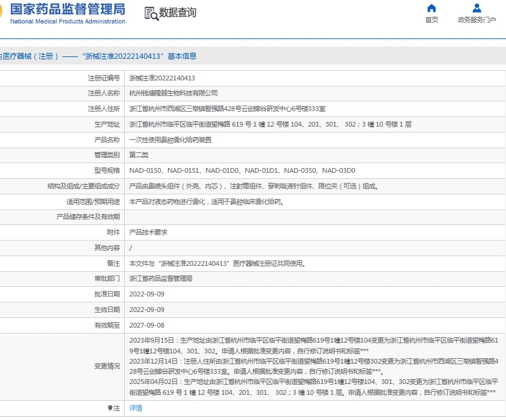Open the 政务服务门户 person icon

(477, 8)
